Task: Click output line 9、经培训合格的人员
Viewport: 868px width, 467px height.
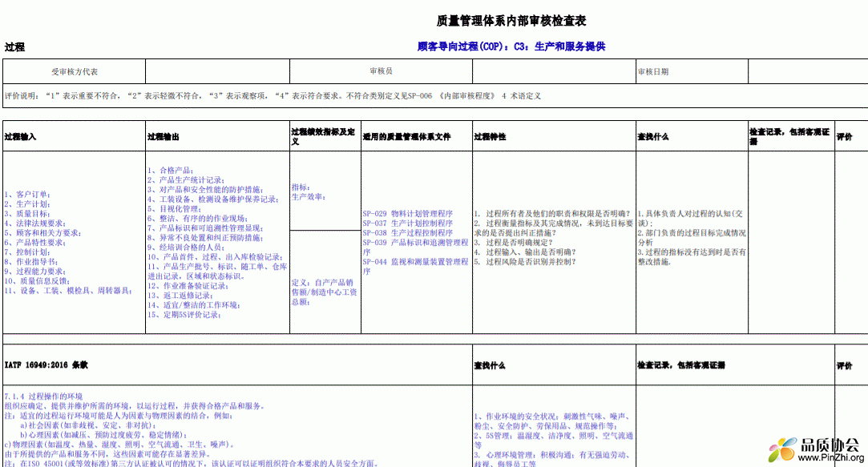Action: pos(185,248)
